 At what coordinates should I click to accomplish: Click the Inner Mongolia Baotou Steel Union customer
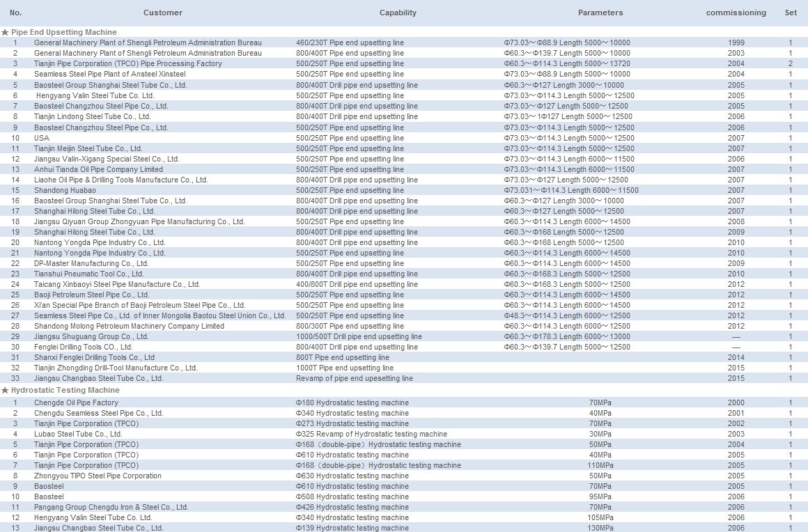coord(160,315)
